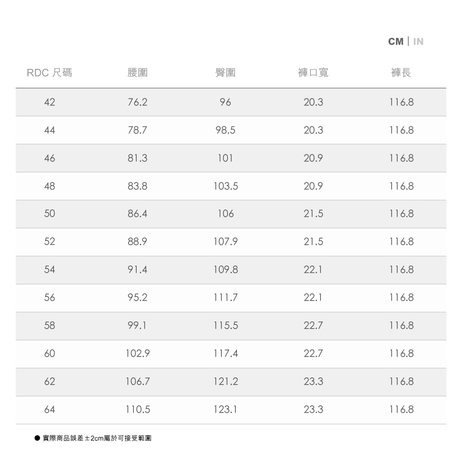Click the 臀圍 column header
462x476 pixels.
click(x=225, y=73)
